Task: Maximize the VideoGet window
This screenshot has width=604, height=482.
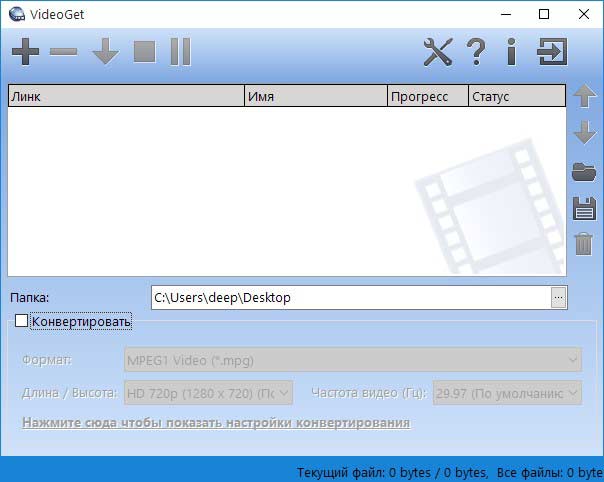Action: coord(544,14)
